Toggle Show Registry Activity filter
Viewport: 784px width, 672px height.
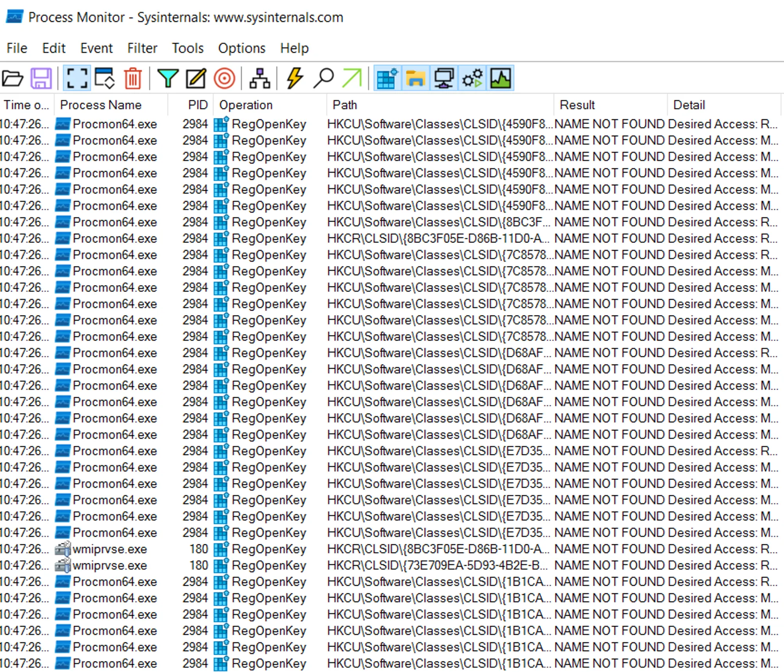pos(387,78)
